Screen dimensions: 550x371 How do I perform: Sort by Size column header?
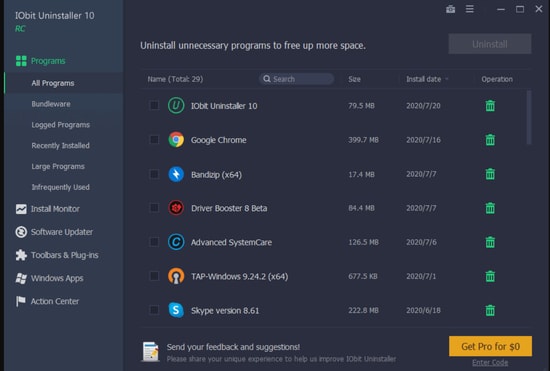click(354, 79)
